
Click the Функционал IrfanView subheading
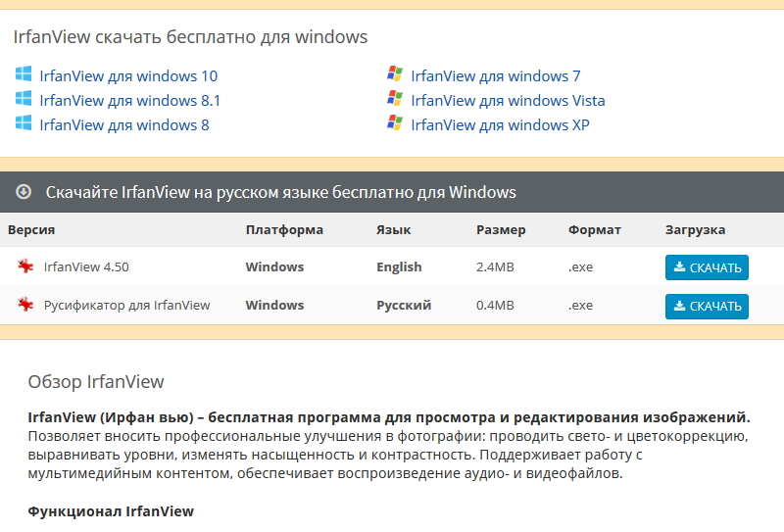(x=111, y=511)
